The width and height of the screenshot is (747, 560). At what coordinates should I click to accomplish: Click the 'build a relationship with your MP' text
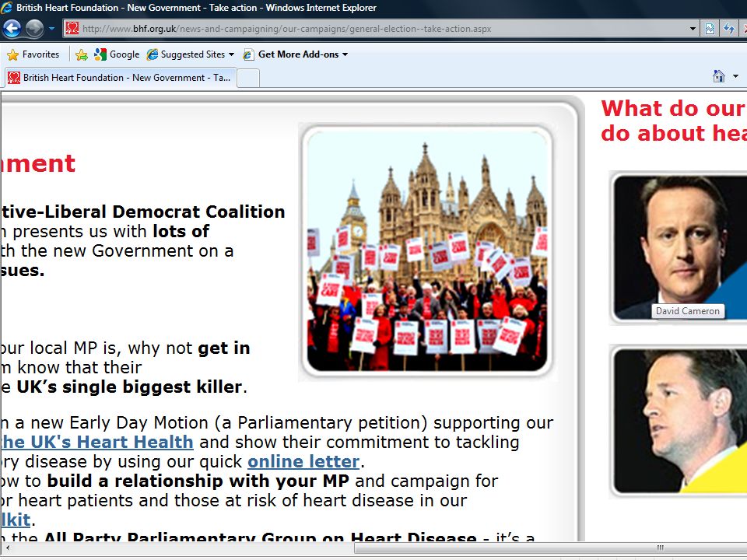click(x=198, y=481)
